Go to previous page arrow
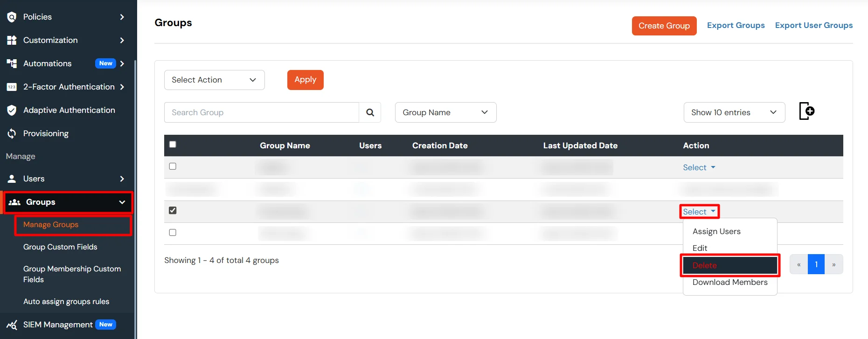This screenshot has height=339, width=868. [799, 264]
